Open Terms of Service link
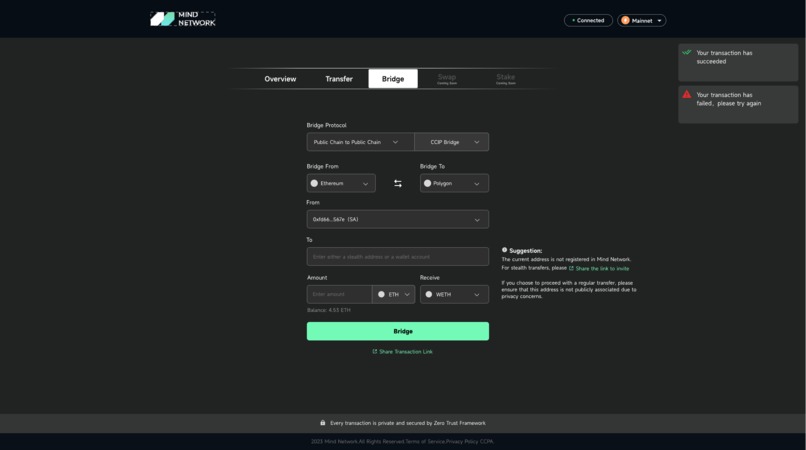 (425, 441)
